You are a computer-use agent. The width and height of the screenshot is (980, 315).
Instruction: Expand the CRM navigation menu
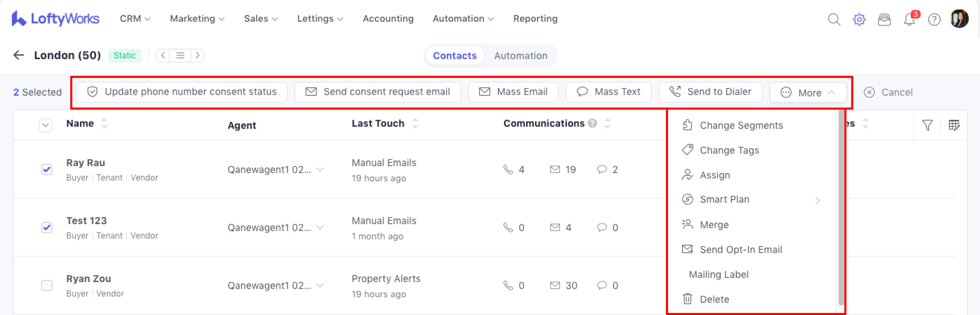(135, 19)
